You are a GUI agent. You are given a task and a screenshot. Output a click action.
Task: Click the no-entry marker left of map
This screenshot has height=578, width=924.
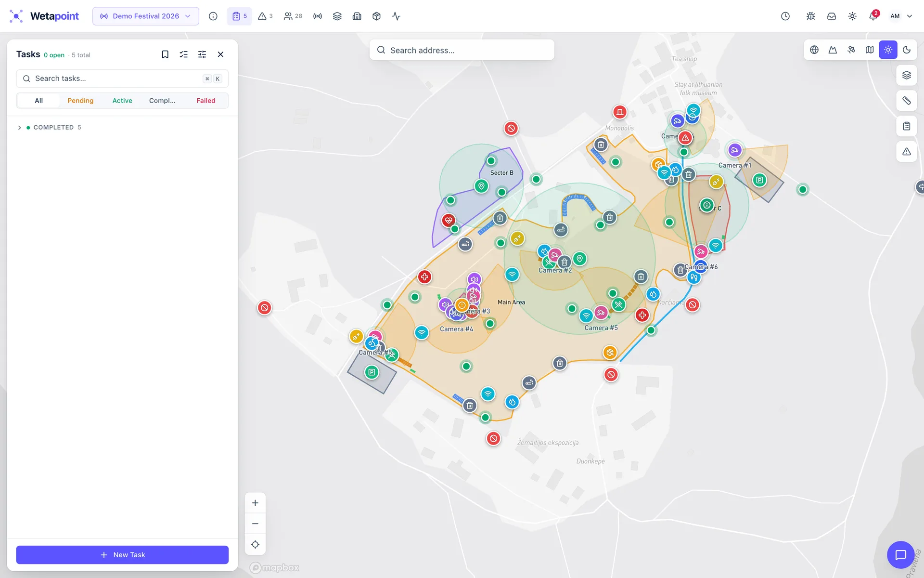tap(264, 308)
